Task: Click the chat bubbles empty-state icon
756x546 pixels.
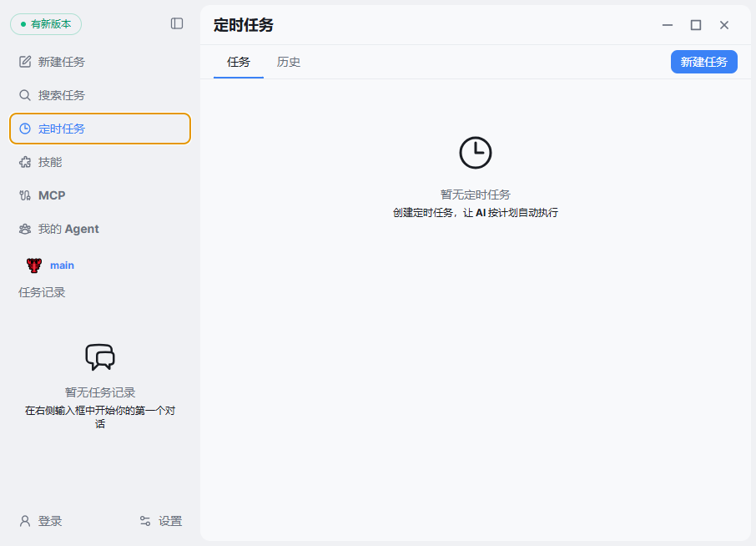Action: tap(100, 357)
